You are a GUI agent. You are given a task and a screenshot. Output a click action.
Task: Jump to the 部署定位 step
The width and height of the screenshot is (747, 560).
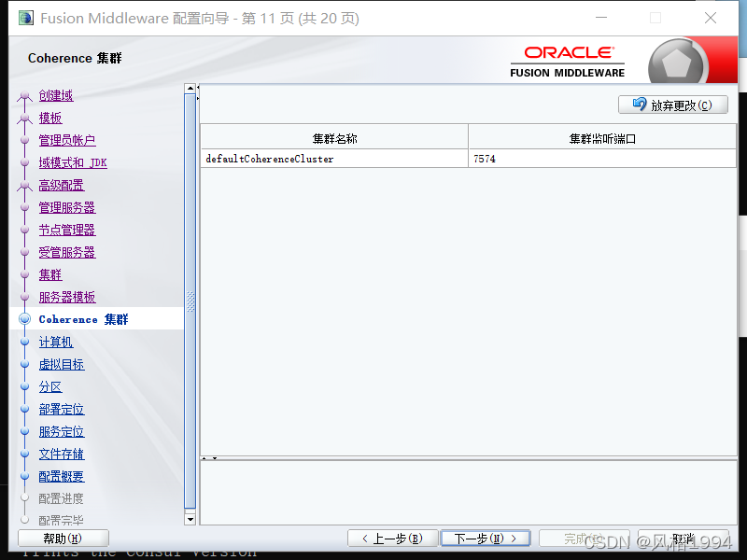point(62,409)
